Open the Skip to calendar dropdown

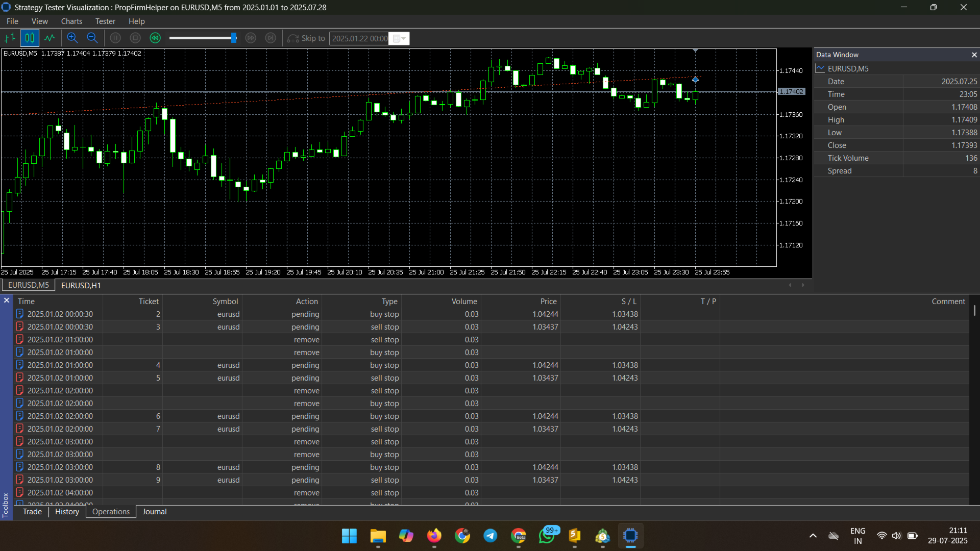400,38
